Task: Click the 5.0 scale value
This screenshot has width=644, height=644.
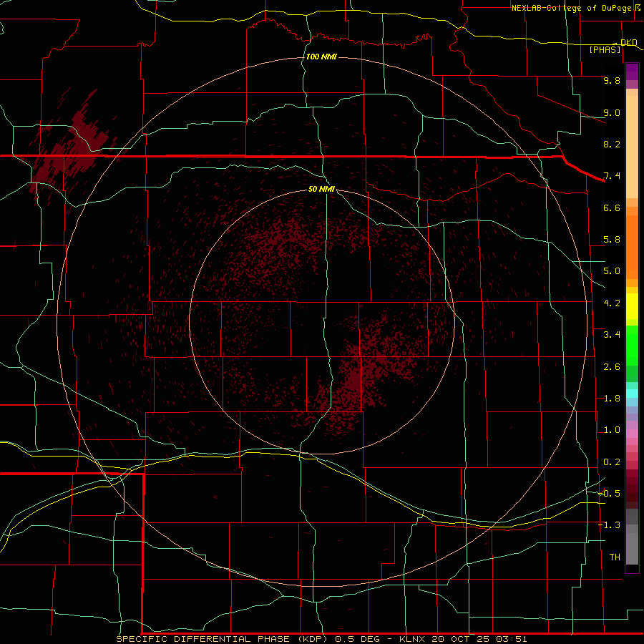Action: 612,271
